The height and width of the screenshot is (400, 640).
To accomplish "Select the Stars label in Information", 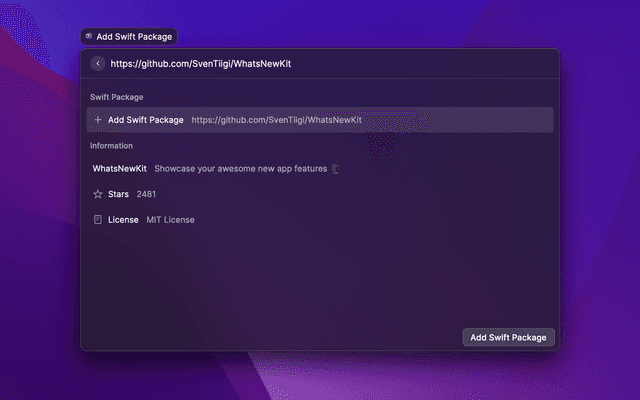I will pyautogui.click(x=118, y=194).
